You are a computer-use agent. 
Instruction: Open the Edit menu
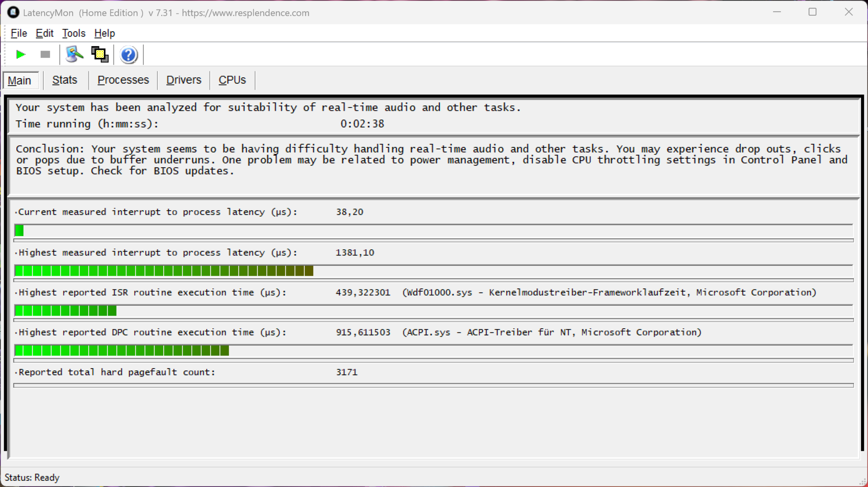point(44,33)
